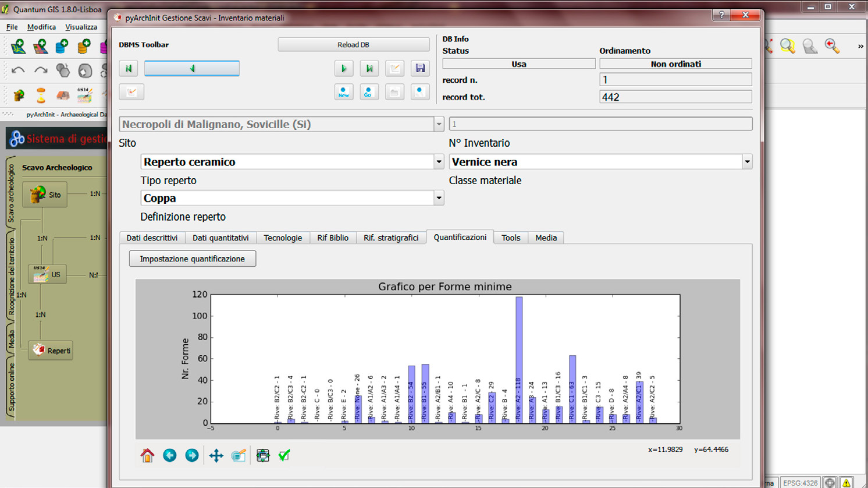This screenshot has height=488, width=868.
Task: Save record with floppy disk icon
Action: pos(420,68)
